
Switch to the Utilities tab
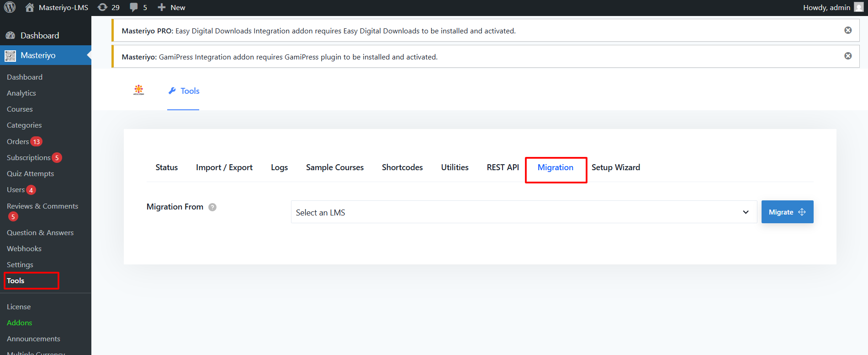[455, 167]
